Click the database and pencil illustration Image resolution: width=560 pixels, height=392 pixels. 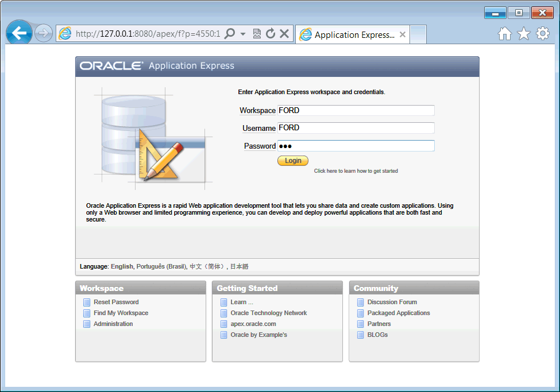tap(153, 138)
